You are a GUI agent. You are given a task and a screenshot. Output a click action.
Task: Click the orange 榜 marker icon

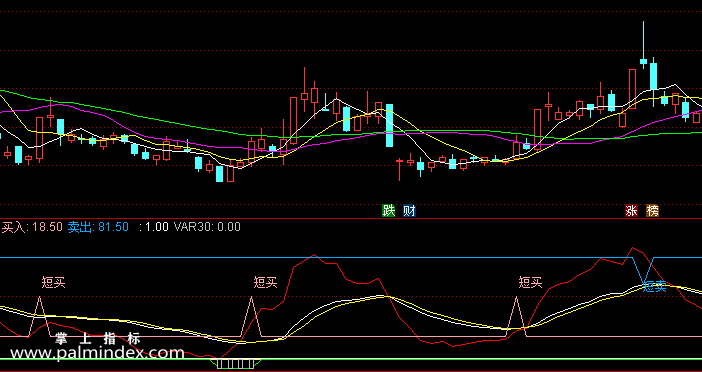(652, 211)
